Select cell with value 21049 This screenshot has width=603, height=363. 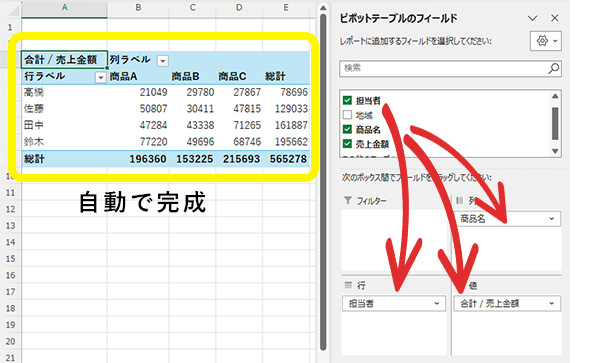138,92
